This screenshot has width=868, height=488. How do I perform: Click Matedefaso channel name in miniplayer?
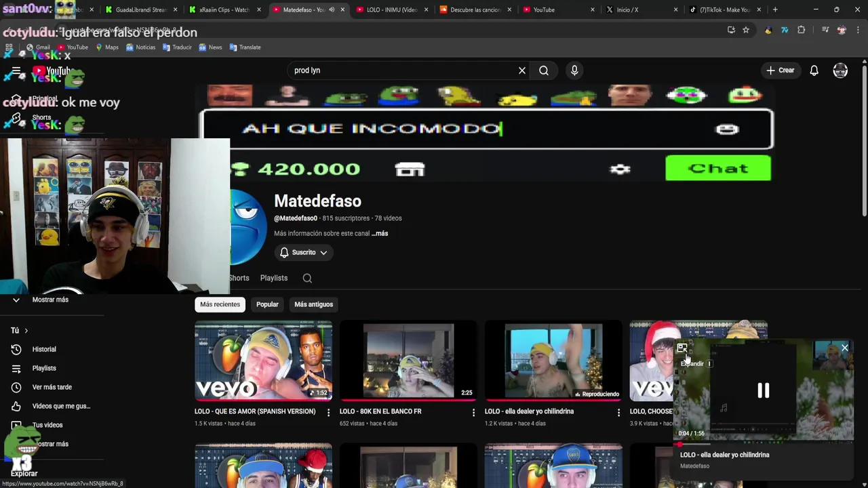coord(694,466)
